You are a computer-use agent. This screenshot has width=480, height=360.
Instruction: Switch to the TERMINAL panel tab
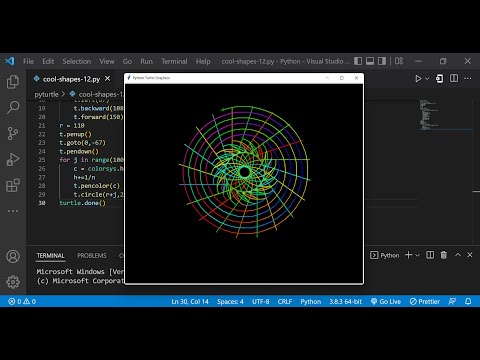click(50, 256)
